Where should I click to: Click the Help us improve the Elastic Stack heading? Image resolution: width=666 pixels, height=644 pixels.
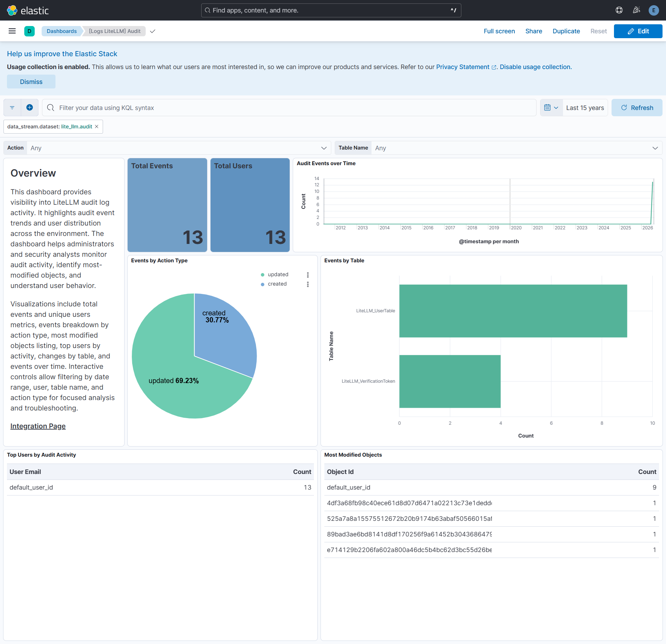pos(62,54)
